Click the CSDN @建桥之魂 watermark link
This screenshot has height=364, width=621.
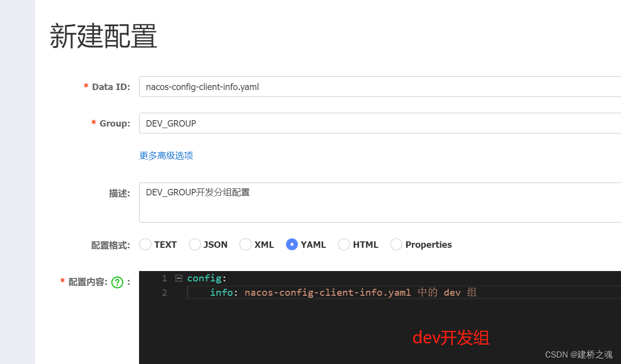[579, 354]
